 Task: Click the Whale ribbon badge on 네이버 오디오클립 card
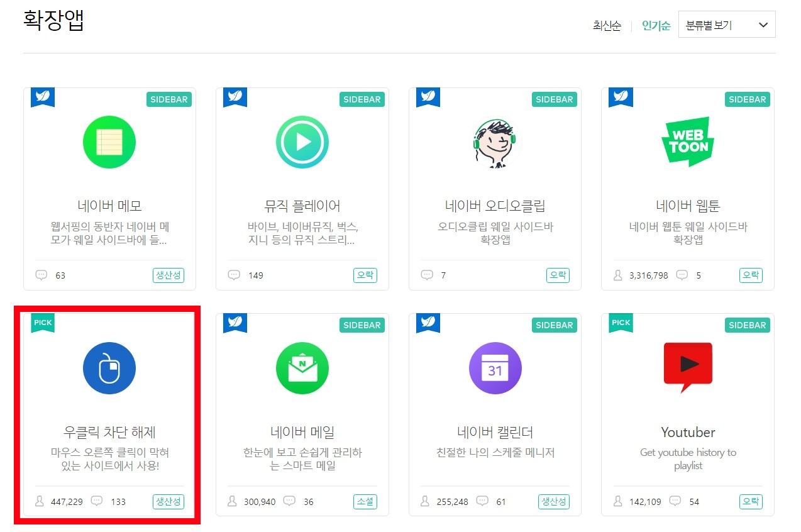click(x=428, y=97)
